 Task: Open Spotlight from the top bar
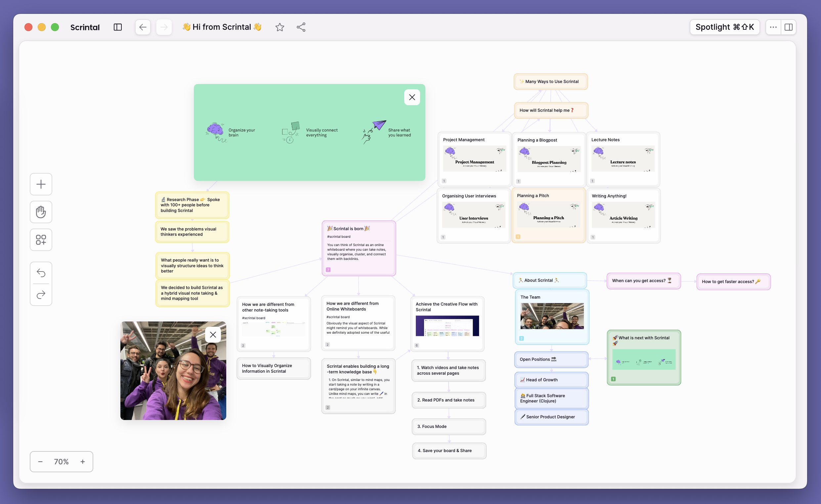click(725, 27)
